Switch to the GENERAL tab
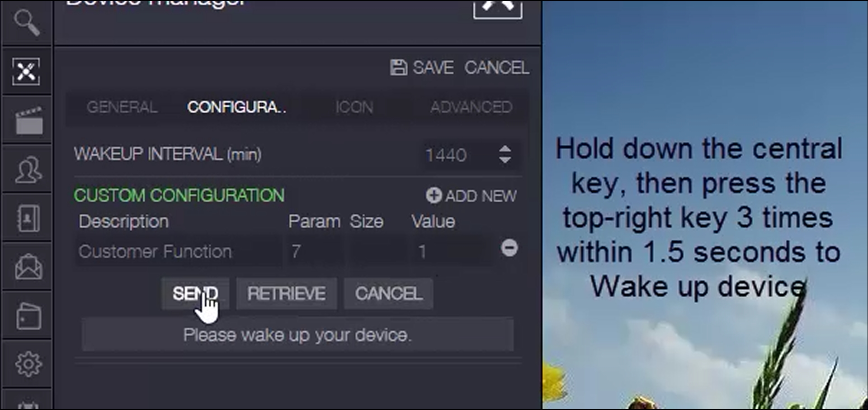 pyautogui.click(x=122, y=107)
